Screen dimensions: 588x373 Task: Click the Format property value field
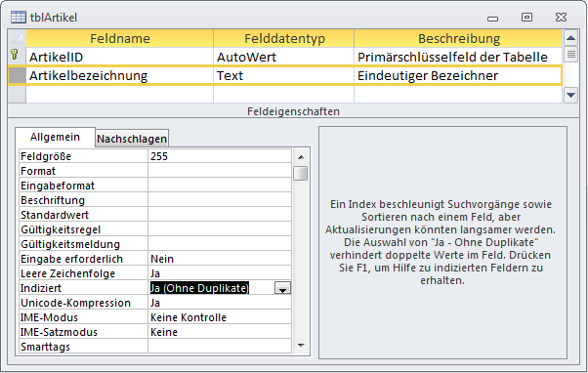tap(220, 171)
